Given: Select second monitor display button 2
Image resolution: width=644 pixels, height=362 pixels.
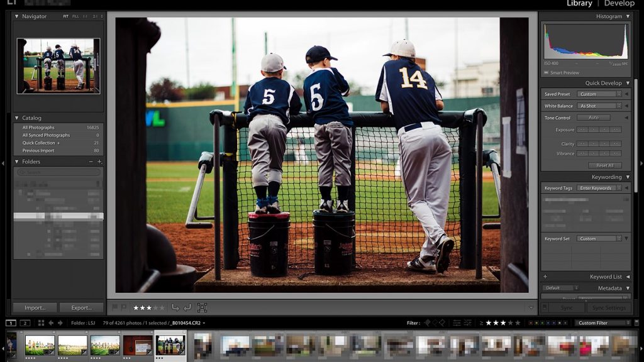Looking at the screenshot, I should tap(25, 323).
